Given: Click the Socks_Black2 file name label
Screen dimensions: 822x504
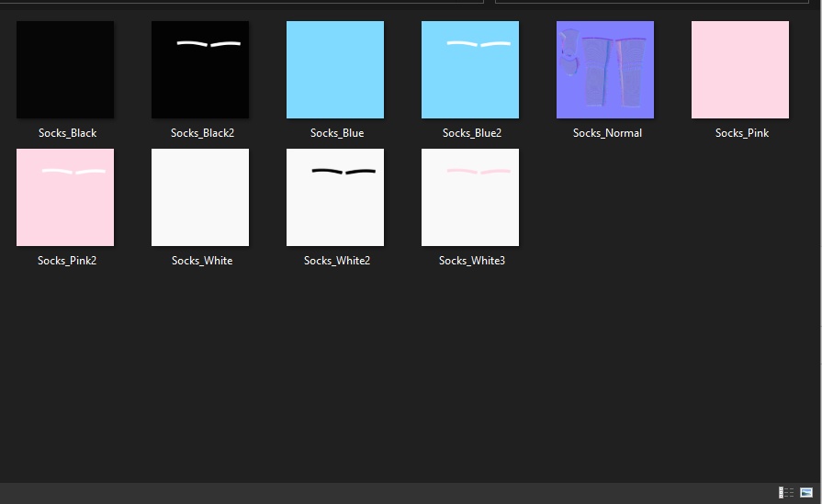Looking at the screenshot, I should coord(202,133).
